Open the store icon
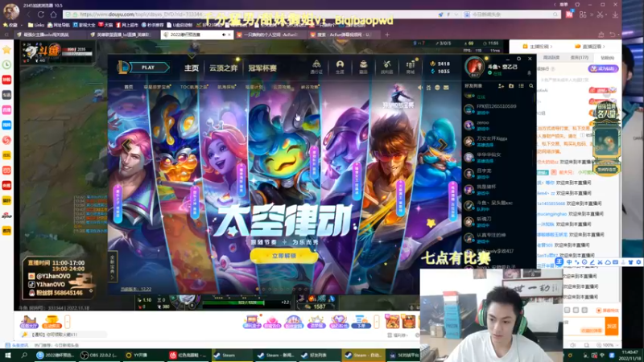Viewport: 644px width, 362px height. coord(411,67)
